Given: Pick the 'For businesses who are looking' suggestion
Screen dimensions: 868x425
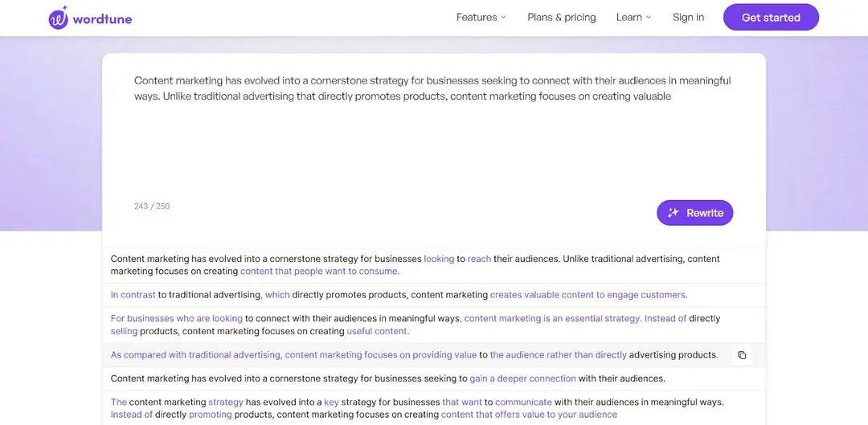Looking at the screenshot, I should [415, 325].
